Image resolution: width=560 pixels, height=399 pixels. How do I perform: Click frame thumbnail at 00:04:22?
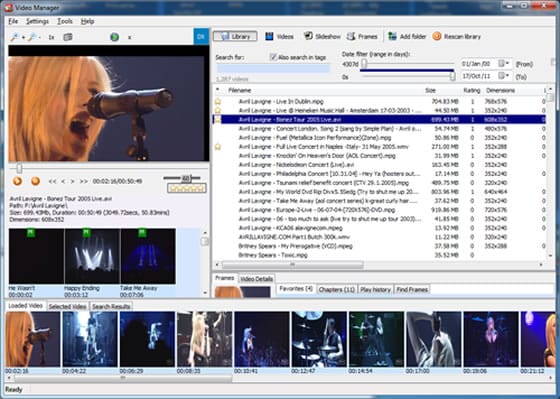[90, 339]
